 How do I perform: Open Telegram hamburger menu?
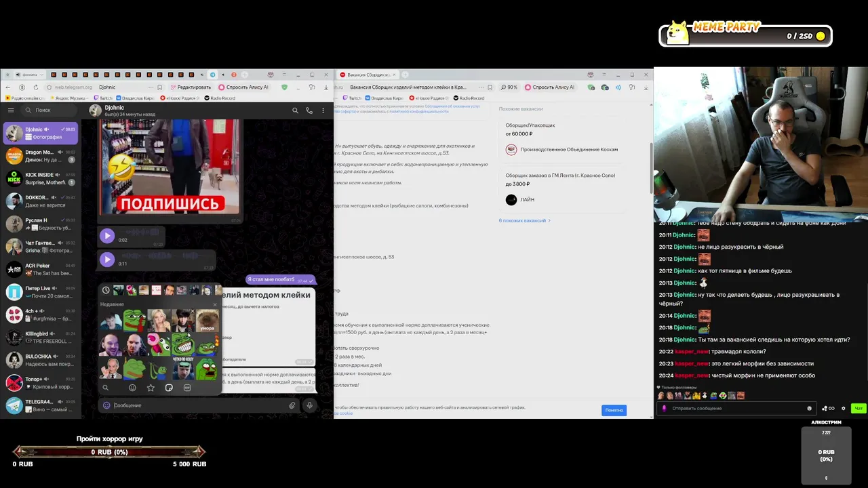tap(11, 110)
